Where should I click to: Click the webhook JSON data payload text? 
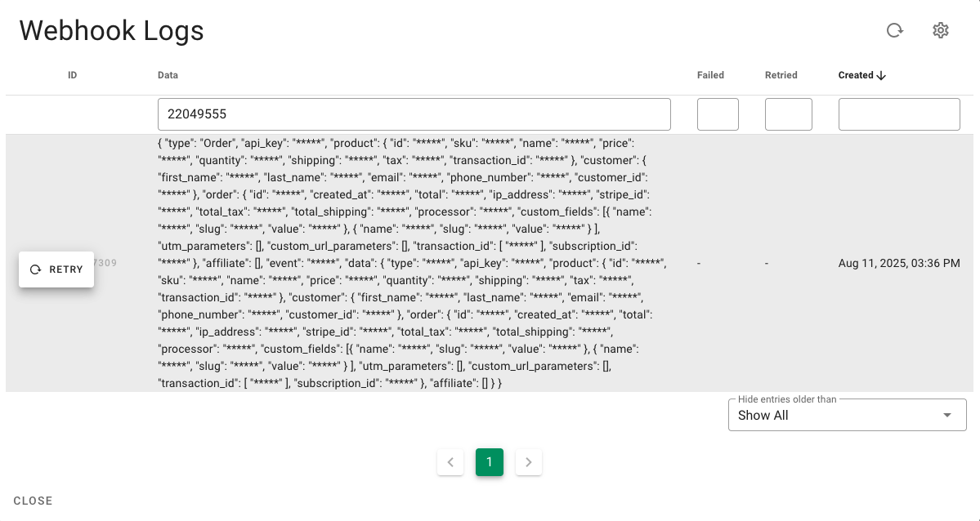(x=413, y=263)
